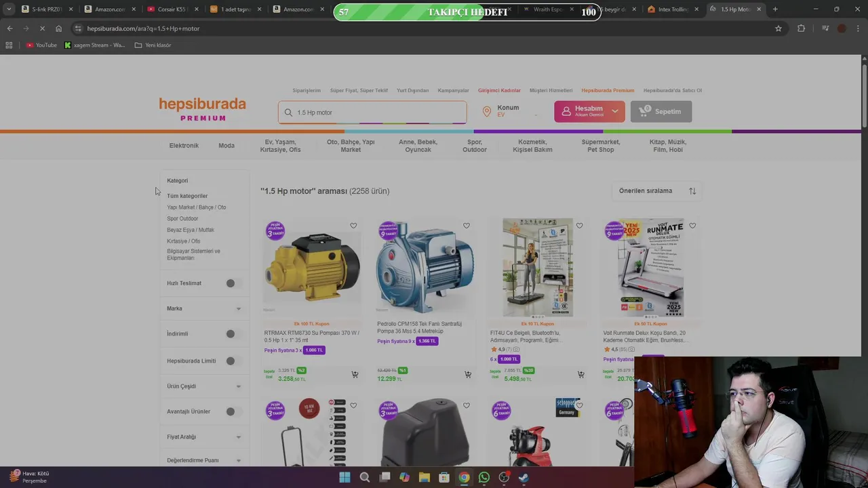Select Yapı Market / Bahçe / Oto category

coord(197,207)
